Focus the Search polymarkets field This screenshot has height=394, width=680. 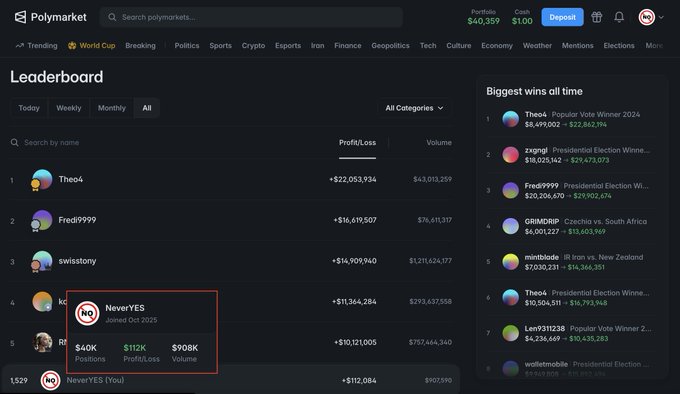pyautogui.click(x=252, y=17)
